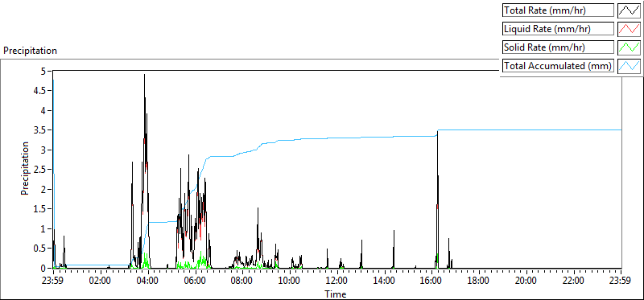This screenshot has height=300, width=644.
Task: Click the Total Accumulated blue plot sample icon
Action: pos(629,66)
